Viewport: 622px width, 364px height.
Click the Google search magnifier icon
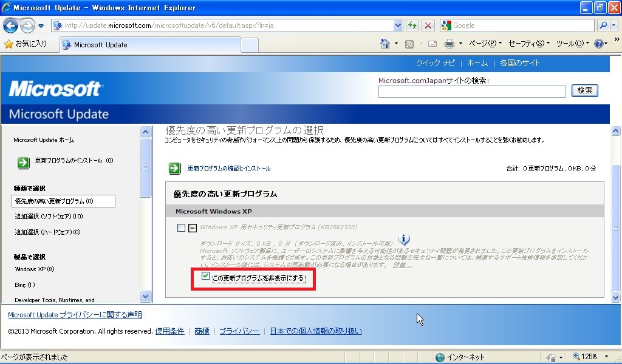603,25
